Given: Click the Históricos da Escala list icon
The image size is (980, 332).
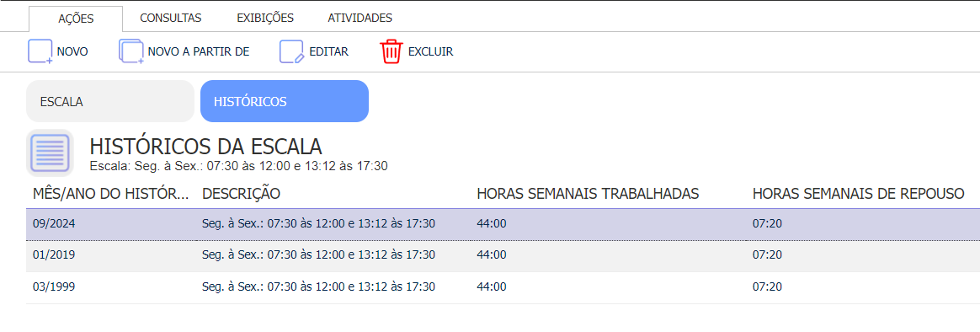Looking at the screenshot, I should (x=50, y=153).
